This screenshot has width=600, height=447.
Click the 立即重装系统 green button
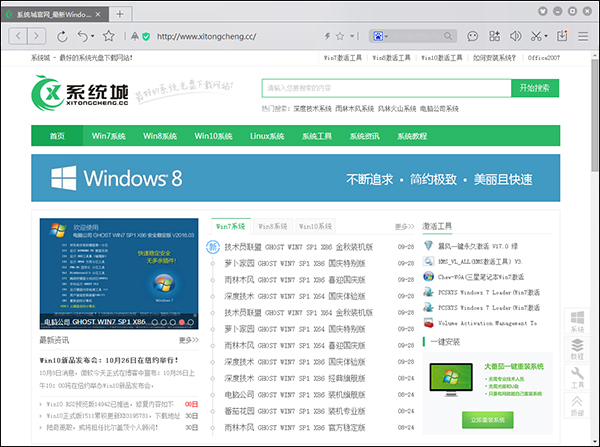click(488, 420)
